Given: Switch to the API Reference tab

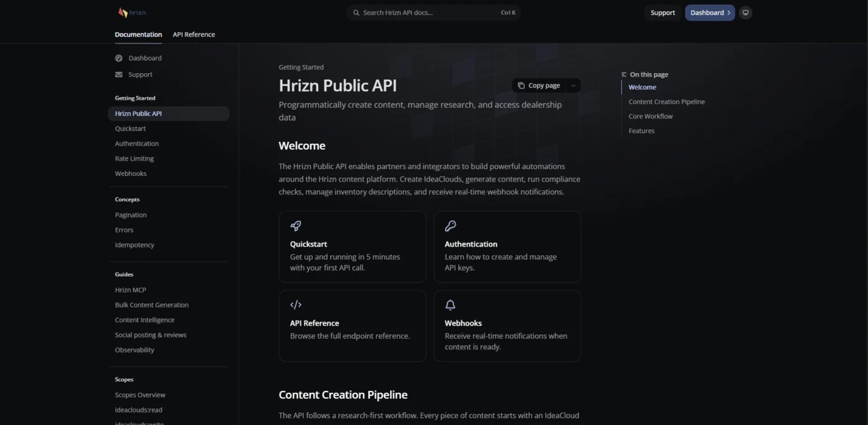Looking at the screenshot, I should (x=194, y=35).
